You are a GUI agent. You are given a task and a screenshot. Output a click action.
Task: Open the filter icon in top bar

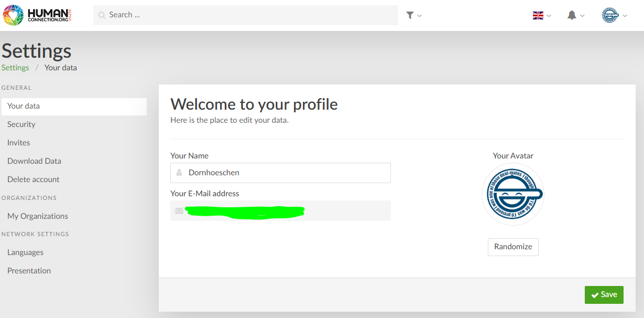pos(410,15)
